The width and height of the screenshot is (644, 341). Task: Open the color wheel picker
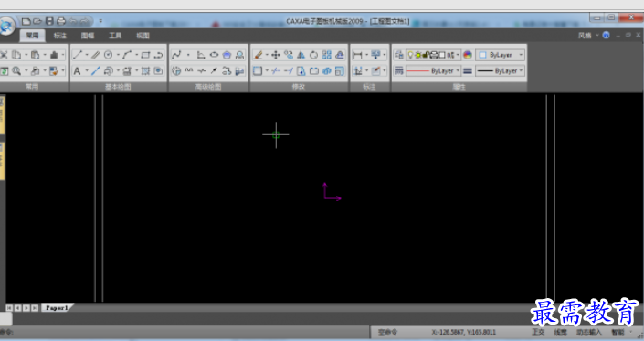pos(468,55)
